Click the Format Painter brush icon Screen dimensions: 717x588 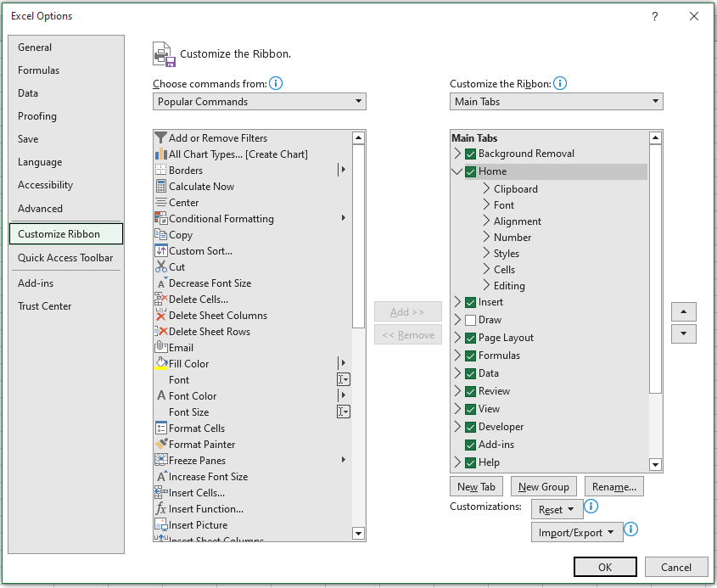[161, 444]
